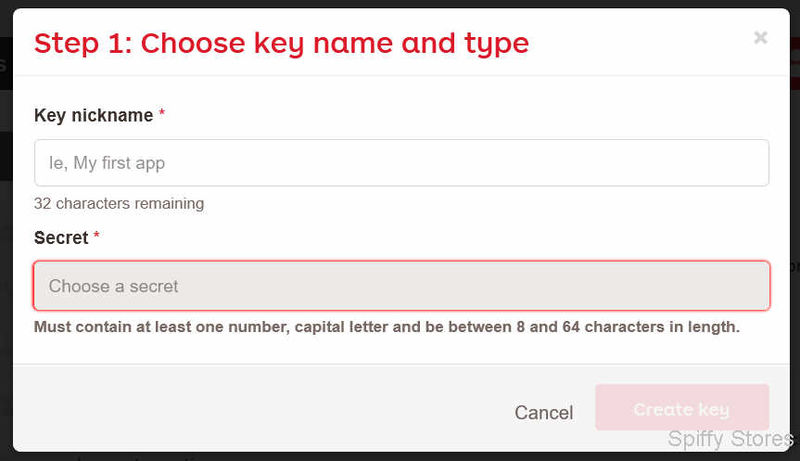This screenshot has width=800, height=461.
Task: Click the "Choose a secret" placeholder text
Action: [x=113, y=286]
